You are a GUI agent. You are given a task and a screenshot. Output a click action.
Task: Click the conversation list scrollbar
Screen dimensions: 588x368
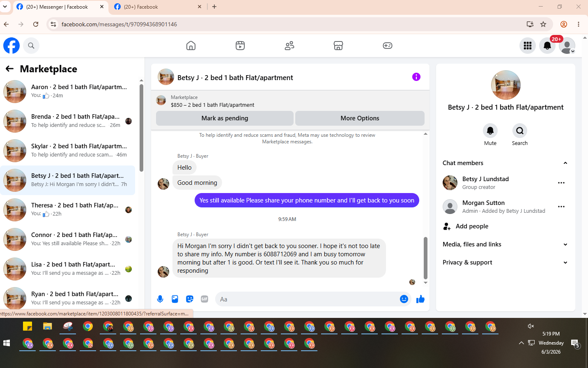click(141, 128)
